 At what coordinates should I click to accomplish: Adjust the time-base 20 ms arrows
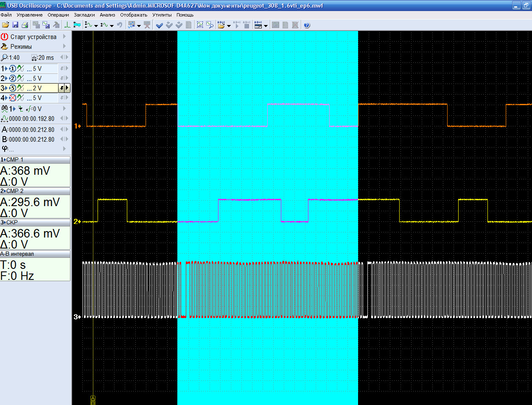click(x=64, y=57)
